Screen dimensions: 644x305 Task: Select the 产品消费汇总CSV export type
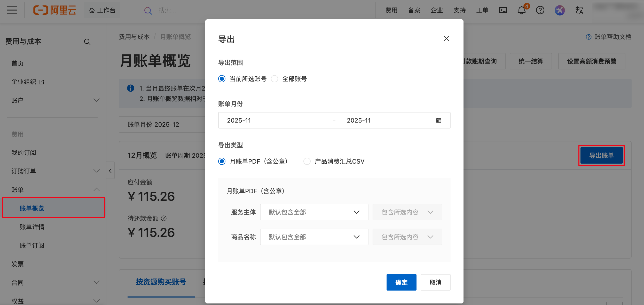307,162
